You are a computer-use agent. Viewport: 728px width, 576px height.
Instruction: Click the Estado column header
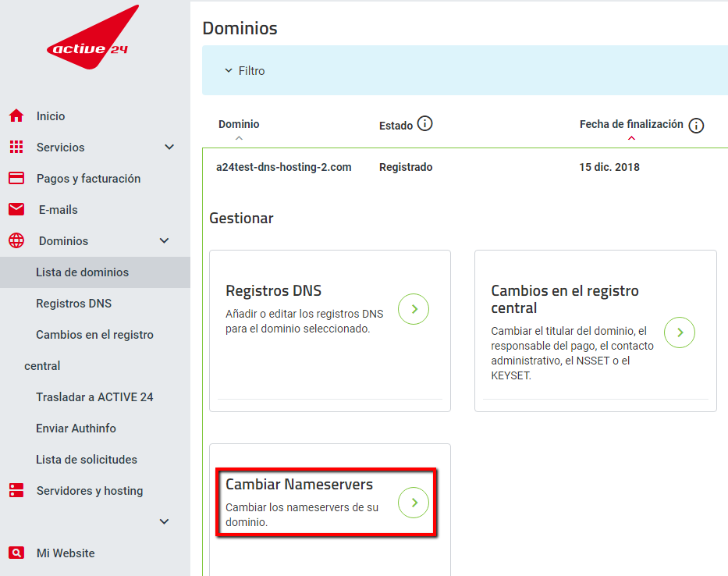[396, 126]
